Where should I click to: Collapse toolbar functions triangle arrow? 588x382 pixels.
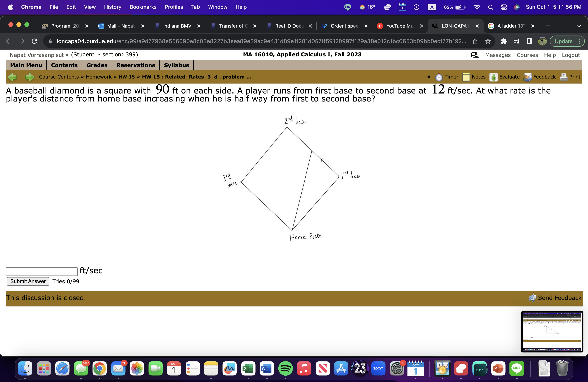(x=429, y=77)
